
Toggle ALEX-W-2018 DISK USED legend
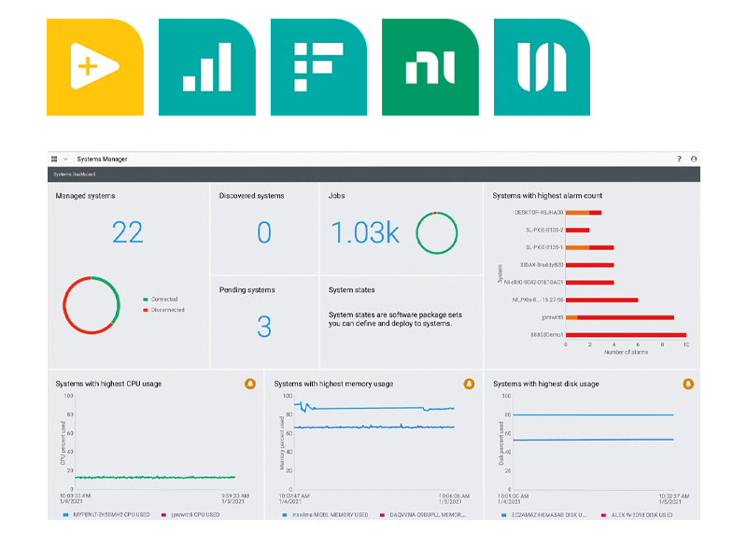[637, 515]
